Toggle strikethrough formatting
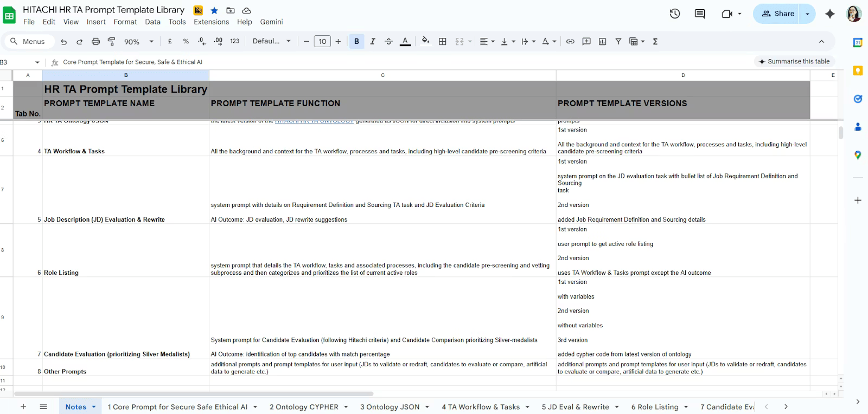The height and width of the screenshot is (414, 868). [x=388, y=41]
